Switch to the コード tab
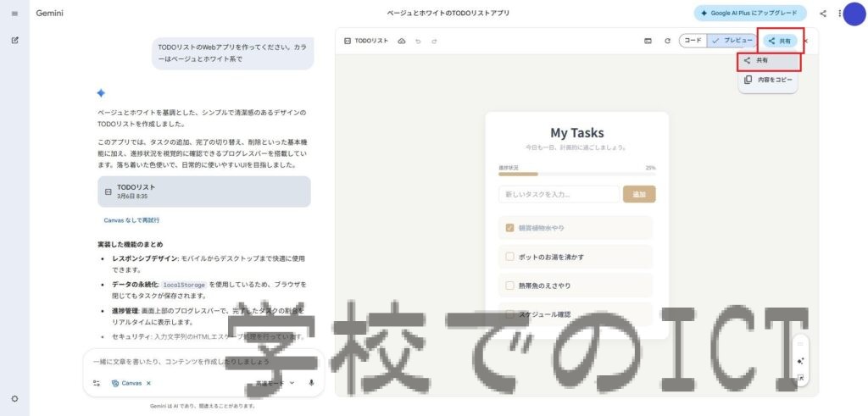868x416 pixels. (x=693, y=41)
